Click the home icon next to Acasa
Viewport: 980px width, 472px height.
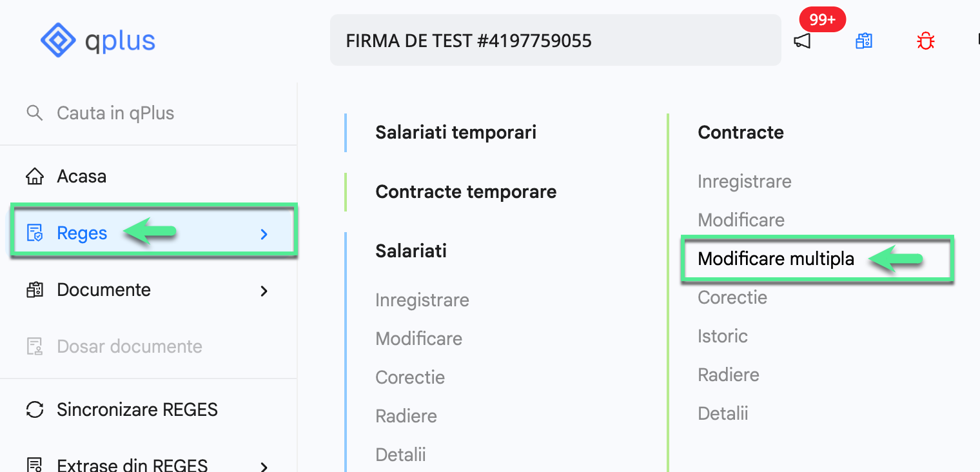pyautogui.click(x=35, y=175)
